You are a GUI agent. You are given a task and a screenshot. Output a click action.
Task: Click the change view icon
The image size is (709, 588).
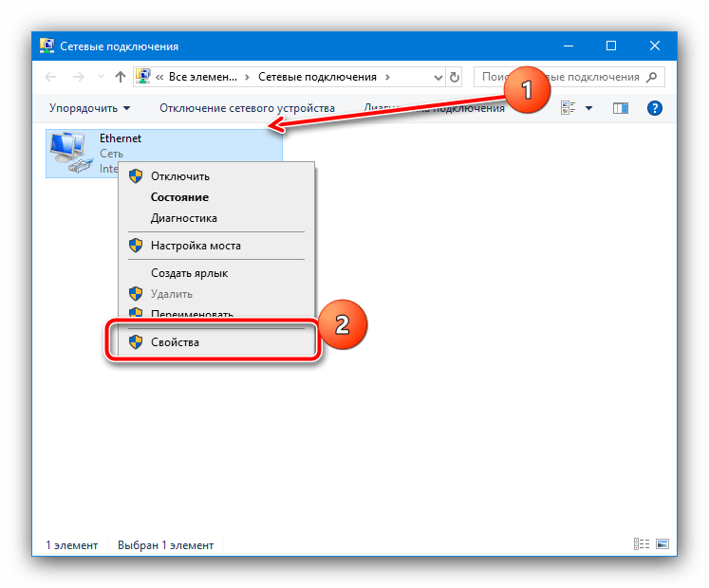pos(568,108)
